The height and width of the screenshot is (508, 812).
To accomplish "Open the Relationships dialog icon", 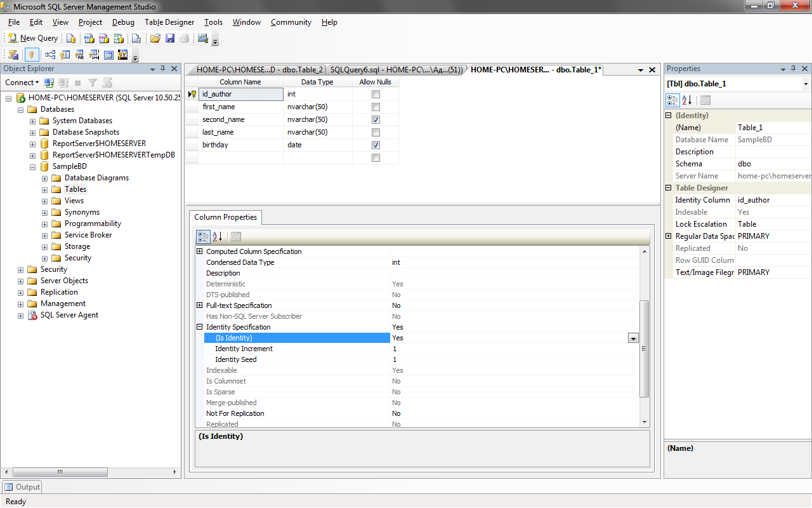I will [x=49, y=55].
